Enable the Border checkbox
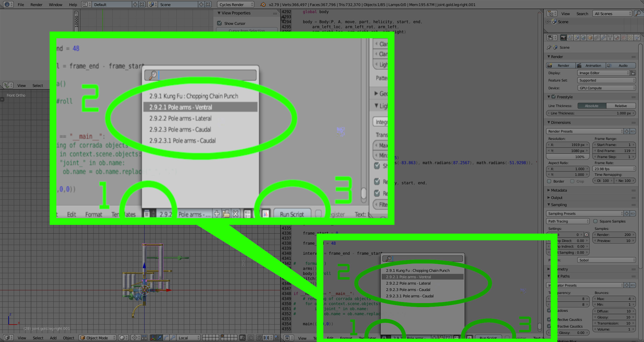Screen dimensions: 644x342 coord(549,181)
